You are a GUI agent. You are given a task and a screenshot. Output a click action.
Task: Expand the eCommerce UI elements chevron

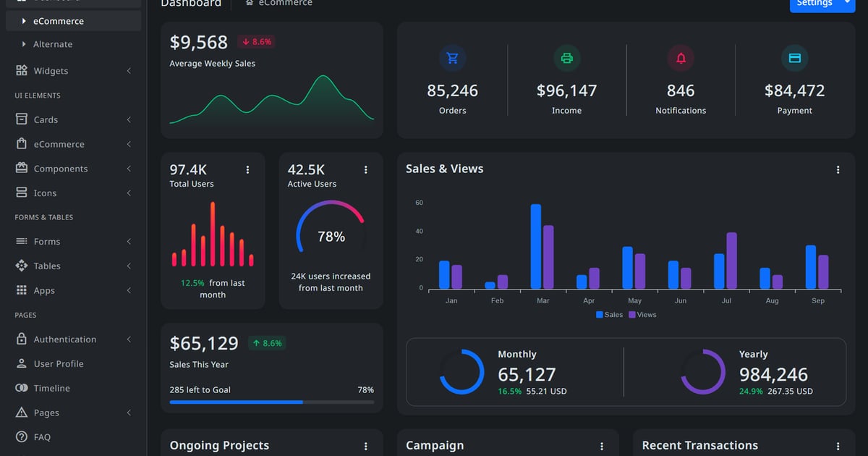click(129, 144)
